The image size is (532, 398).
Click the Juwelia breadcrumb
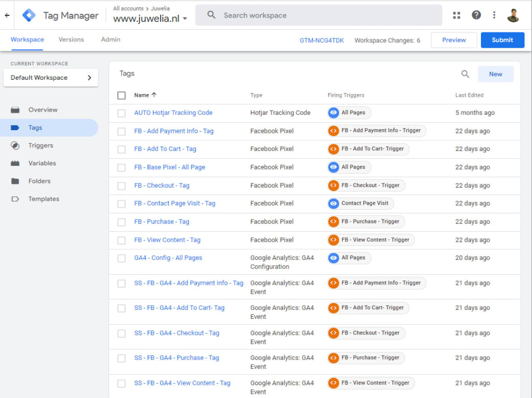pos(160,9)
